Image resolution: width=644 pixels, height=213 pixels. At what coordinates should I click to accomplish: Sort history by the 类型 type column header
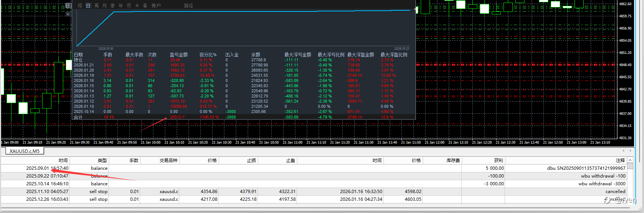(x=102, y=160)
